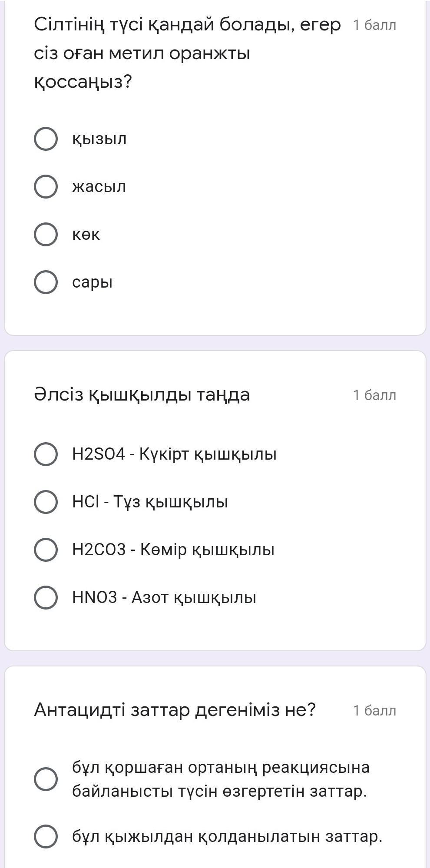Click the 1 балл label of first question
This screenshot has height=868, width=430.
[374, 25]
